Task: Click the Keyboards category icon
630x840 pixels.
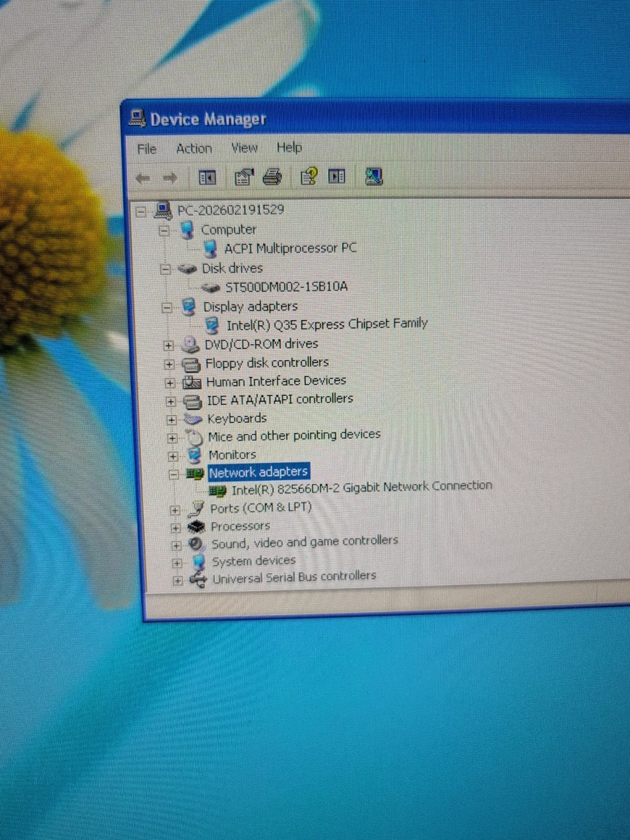Action: pyautogui.click(x=193, y=419)
